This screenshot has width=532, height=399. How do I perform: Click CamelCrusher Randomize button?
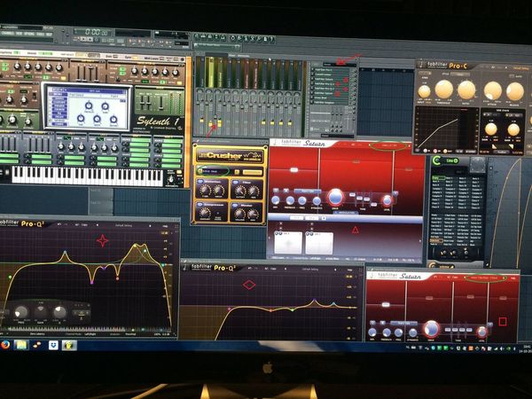pos(252,172)
